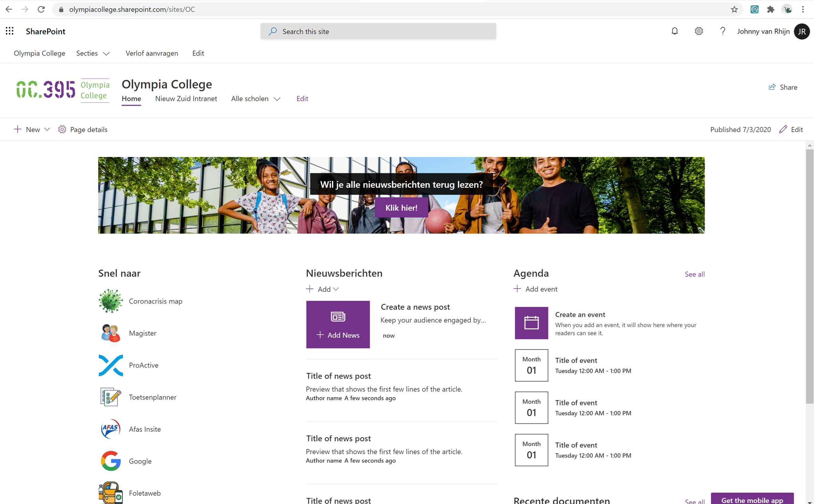The height and width of the screenshot is (504, 814).
Task: Open the ProActive quick link icon
Action: point(110,365)
